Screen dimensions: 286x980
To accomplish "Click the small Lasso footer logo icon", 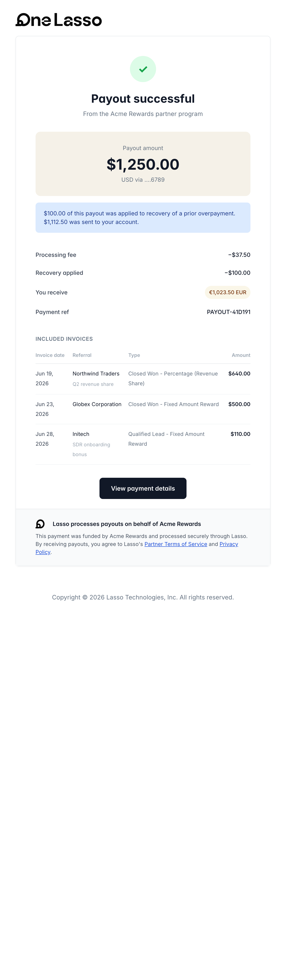I will coord(40,524).
